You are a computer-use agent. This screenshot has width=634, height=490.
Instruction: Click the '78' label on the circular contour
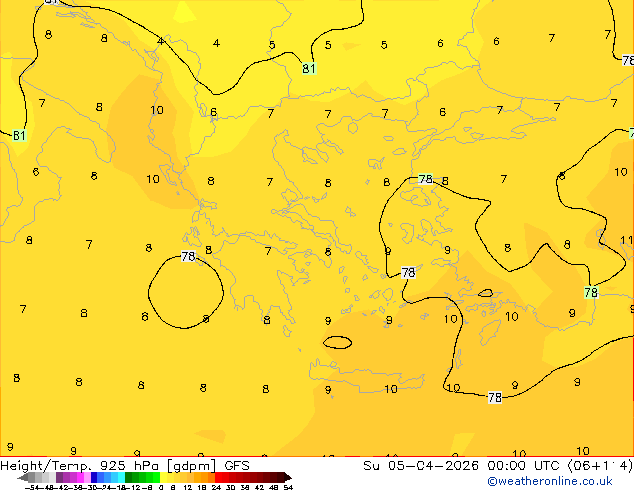[188, 256]
